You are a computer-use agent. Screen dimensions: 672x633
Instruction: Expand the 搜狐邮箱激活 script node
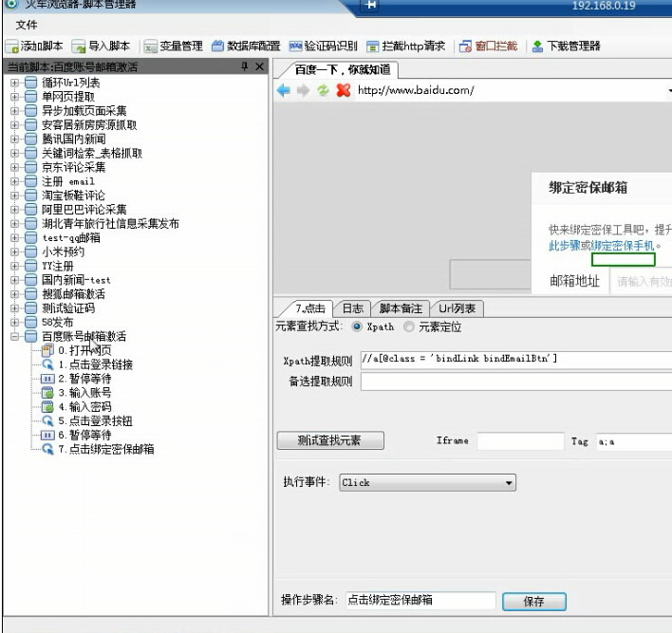(x=14, y=294)
